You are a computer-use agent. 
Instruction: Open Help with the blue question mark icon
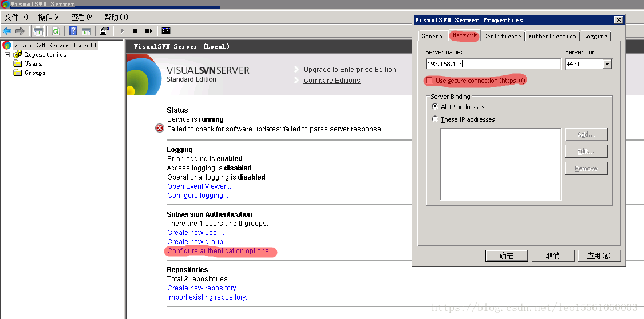pos(73,31)
